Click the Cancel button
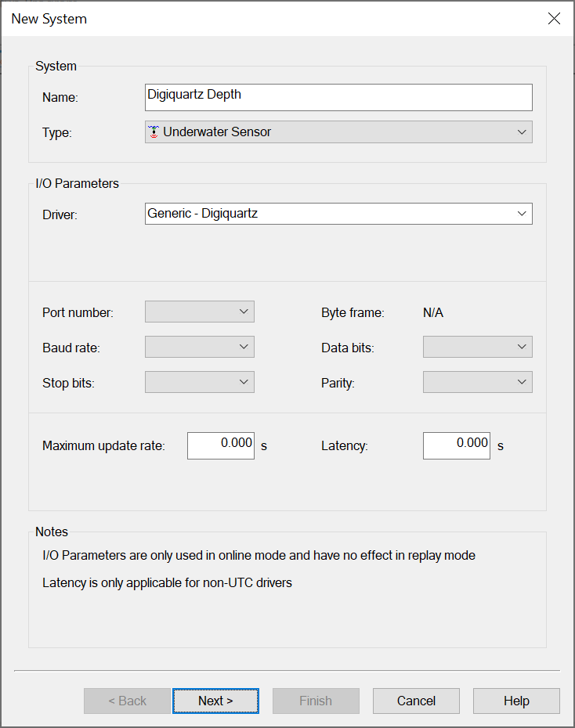The image size is (575, 728). (416, 701)
